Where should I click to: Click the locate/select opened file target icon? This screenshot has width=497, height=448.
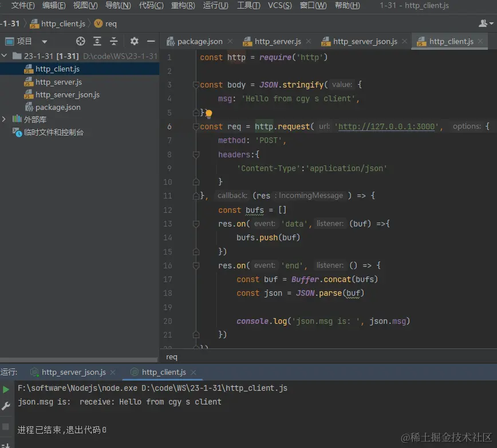tap(81, 41)
